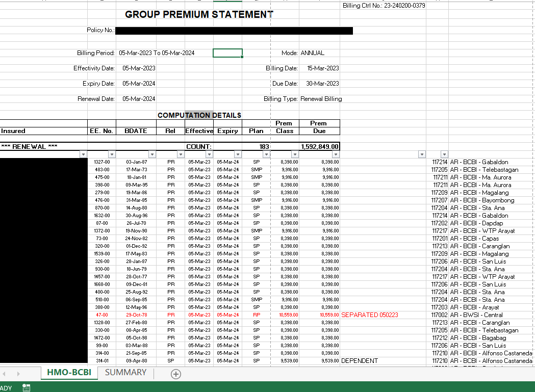Select birthdate 29-Oct-78 red cell
This screenshot has height=392, width=535.
pos(137,315)
